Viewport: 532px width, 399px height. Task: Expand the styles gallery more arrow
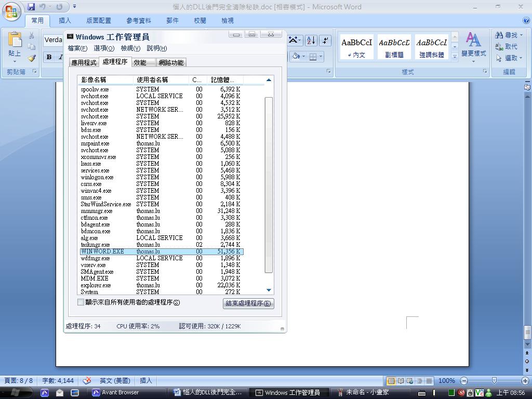(x=455, y=57)
